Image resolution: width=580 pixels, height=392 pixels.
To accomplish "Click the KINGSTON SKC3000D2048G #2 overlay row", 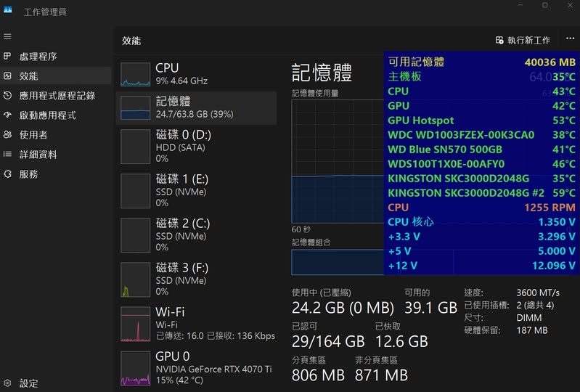I will pyautogui.click(x=481, y=192).
